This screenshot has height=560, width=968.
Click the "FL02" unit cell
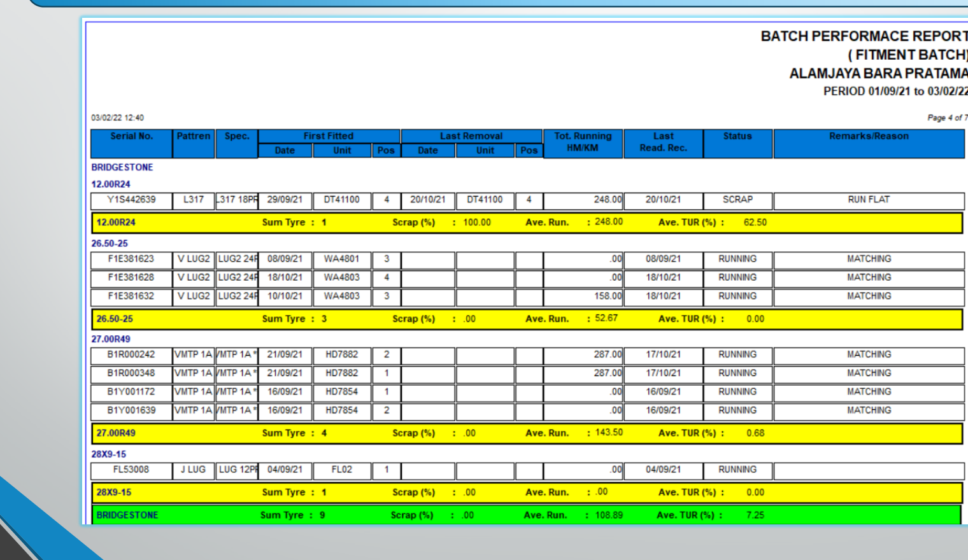341,470
